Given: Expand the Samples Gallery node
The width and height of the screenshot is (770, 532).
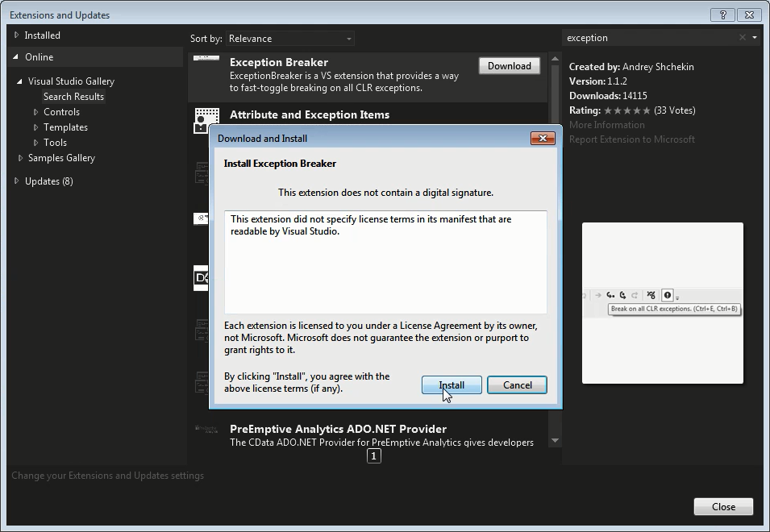Looking at the screenshot, I should click(20, 158).
